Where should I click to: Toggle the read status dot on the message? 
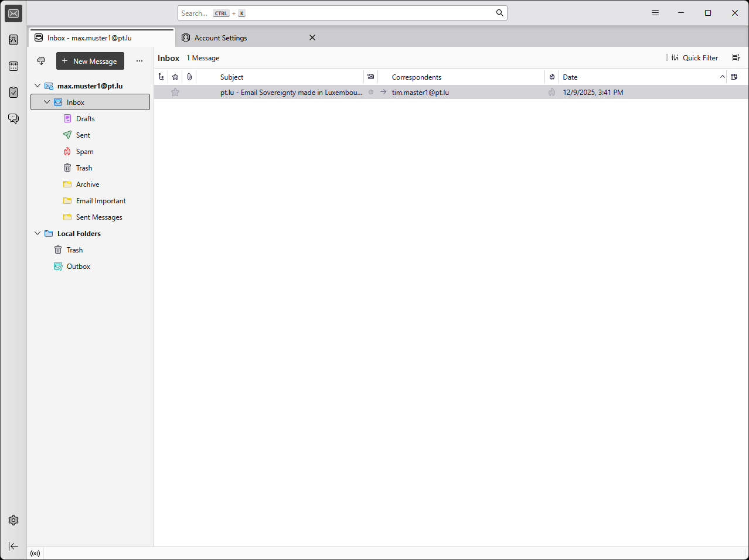click(371, 92)
